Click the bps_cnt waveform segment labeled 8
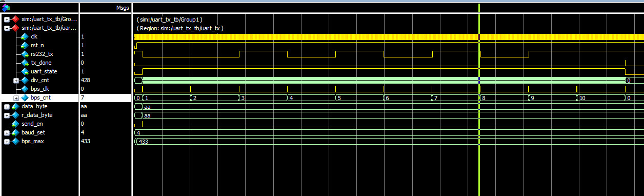The height and width of the screenshot is (196, 644). (x=504, y=97)
